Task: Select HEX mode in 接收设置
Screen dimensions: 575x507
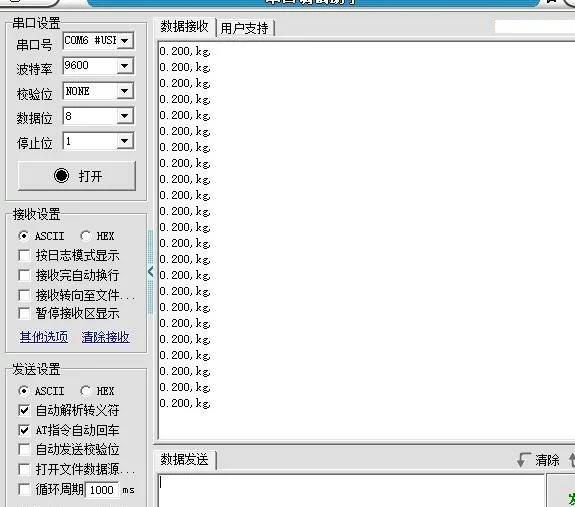Action: click(86, 236)
